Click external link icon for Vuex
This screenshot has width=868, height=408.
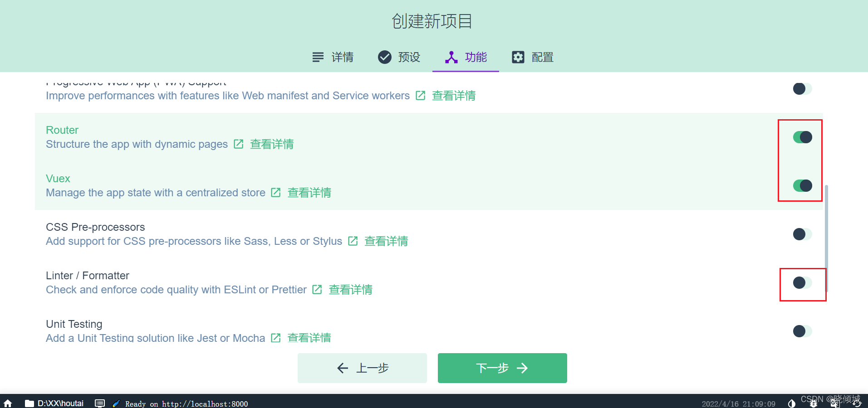276,193
